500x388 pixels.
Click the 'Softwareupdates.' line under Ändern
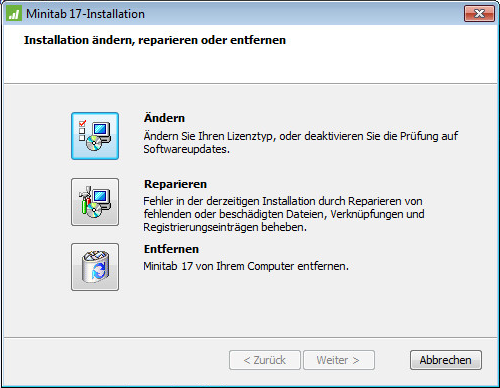coord(187,149)
